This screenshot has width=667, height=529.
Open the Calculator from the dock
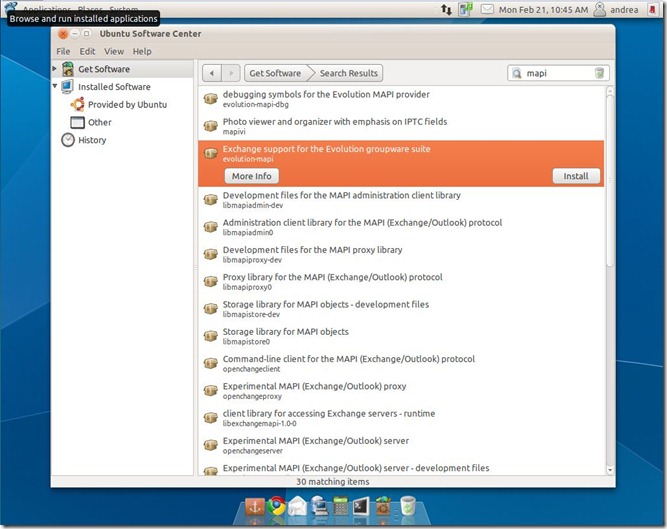pyautogui.click(x=341, y=506)
